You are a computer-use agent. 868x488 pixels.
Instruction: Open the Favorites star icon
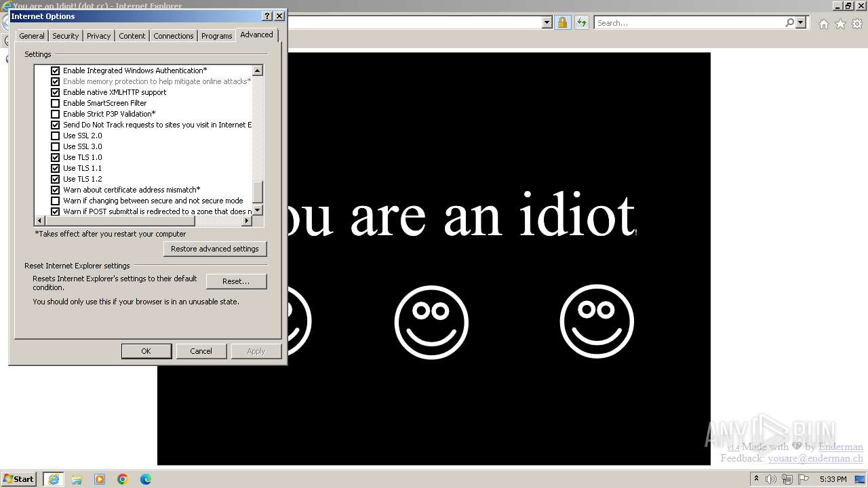click(x=840, y=24)
